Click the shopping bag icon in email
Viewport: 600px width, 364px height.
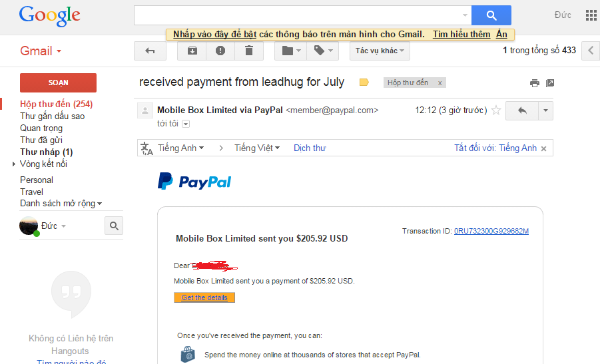188,355
